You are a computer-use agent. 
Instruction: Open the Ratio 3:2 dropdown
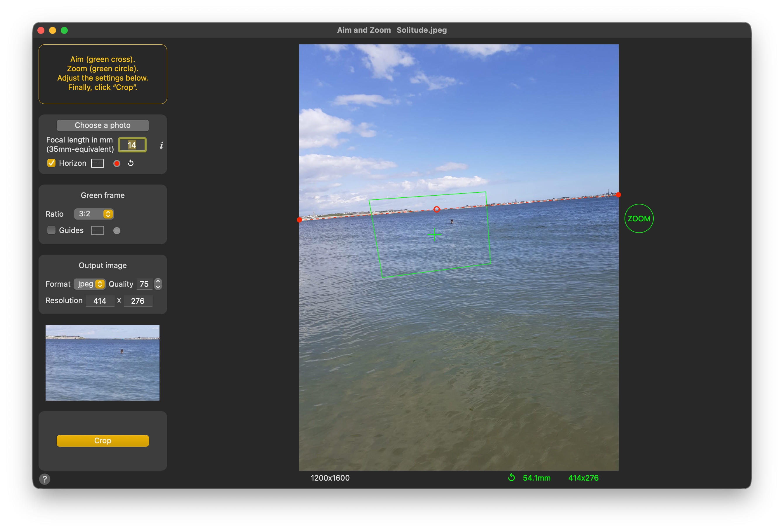[x=94, y=214]
